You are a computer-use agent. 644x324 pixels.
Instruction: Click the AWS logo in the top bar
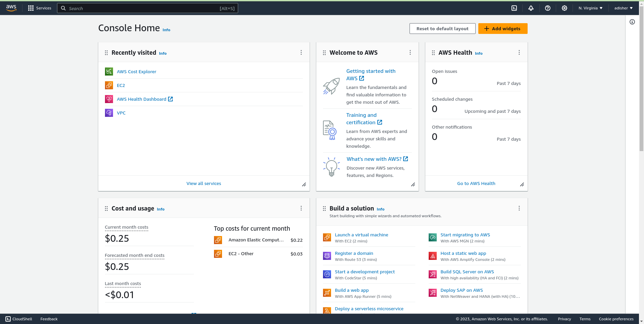coord(11,8)
